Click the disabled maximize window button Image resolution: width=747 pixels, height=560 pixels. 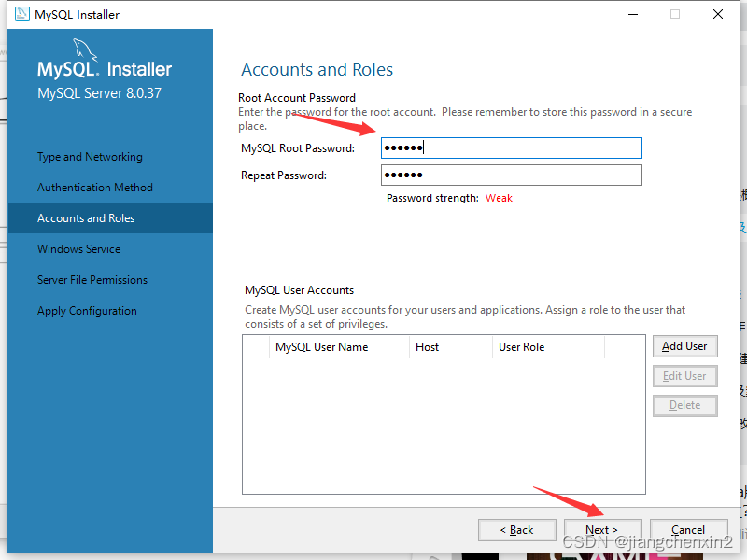675,14
